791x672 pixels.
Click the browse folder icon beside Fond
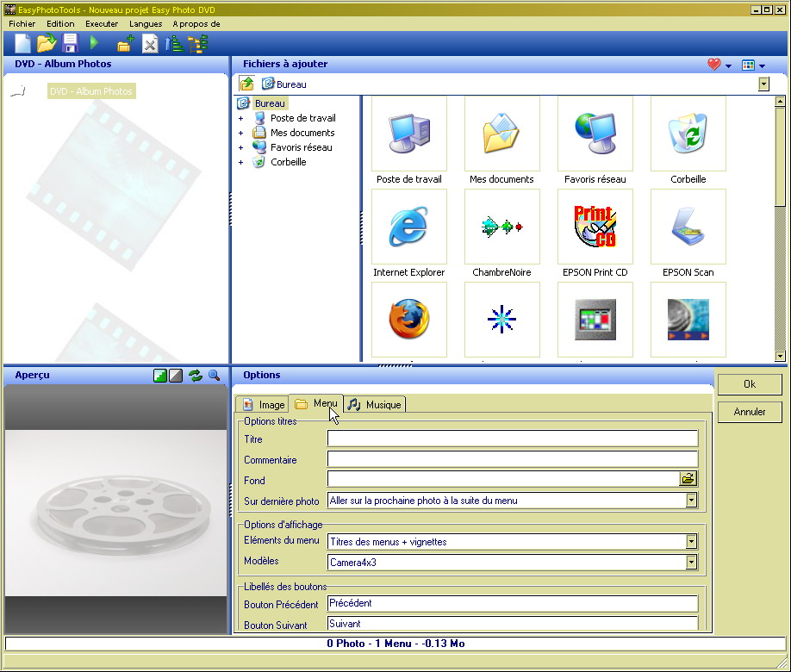click(x=688, y=479)
